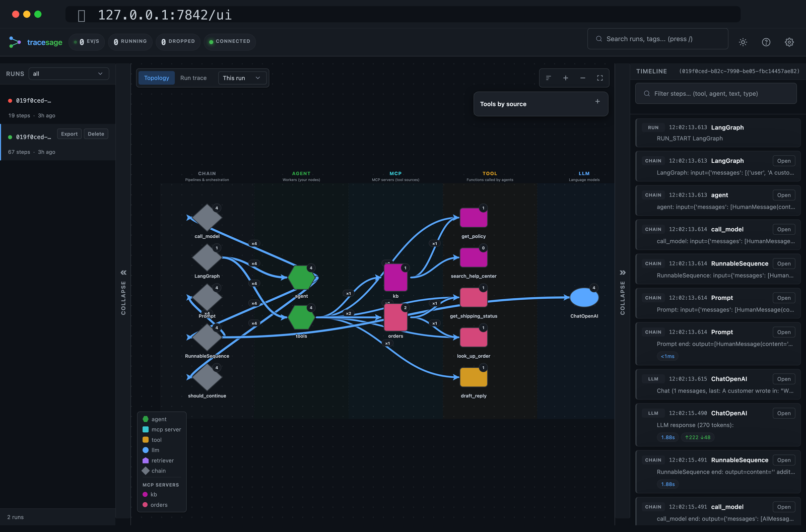Select the search_help_center tool node
The height and width of the screenshot is (532, 806).
point(474,257)
